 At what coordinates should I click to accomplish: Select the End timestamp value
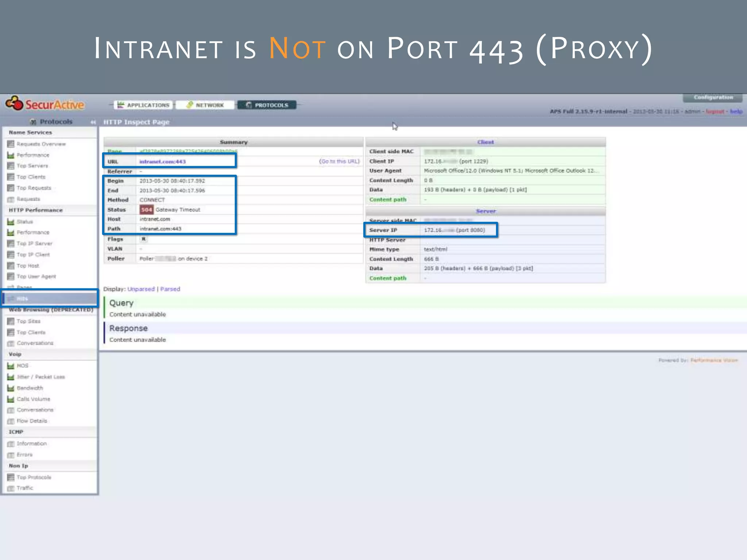click(172, 190)
